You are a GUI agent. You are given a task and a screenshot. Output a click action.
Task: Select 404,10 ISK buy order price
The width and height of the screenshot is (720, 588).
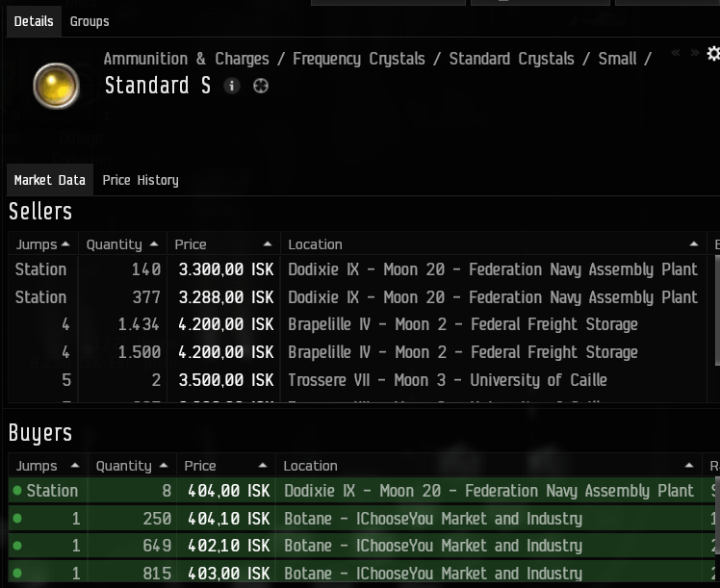coord(229,519)
